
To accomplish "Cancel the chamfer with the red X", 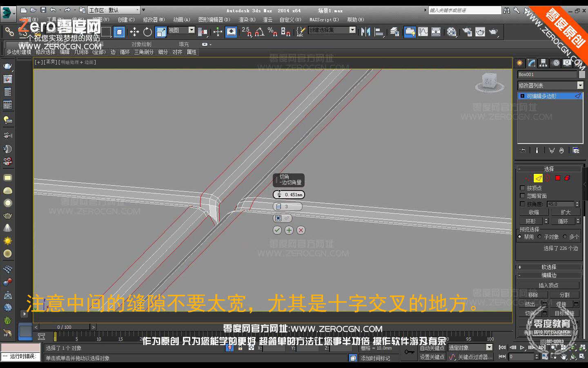I will pos(301,230).
